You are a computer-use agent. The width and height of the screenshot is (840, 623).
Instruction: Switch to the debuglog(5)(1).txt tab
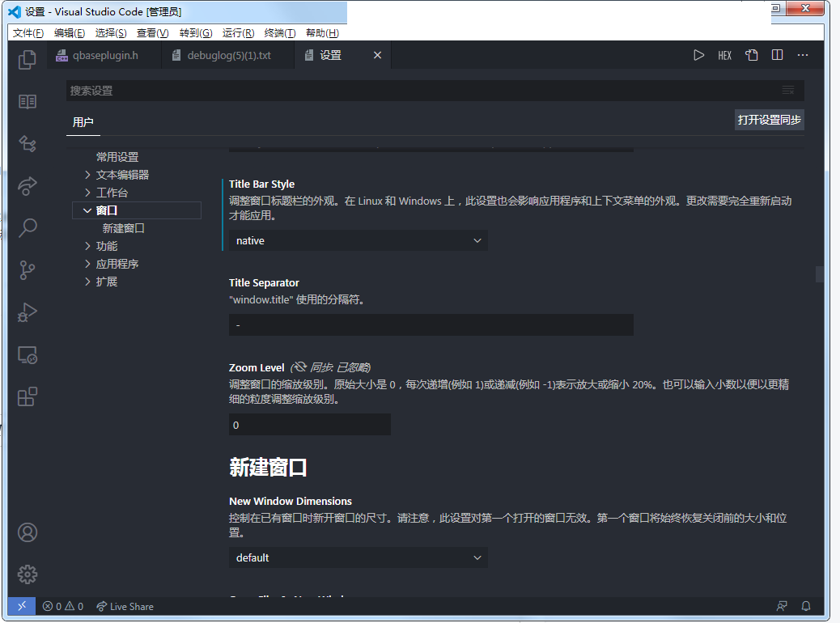[227, 55]
